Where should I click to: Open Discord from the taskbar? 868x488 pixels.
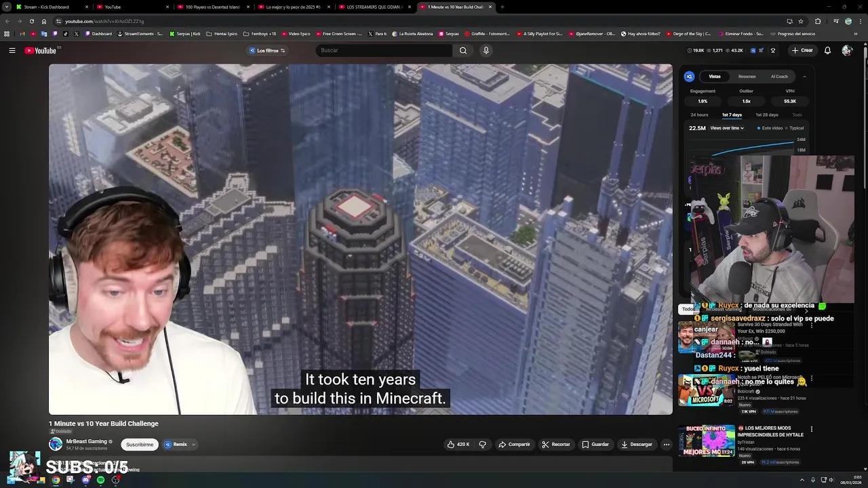point(85,480)
